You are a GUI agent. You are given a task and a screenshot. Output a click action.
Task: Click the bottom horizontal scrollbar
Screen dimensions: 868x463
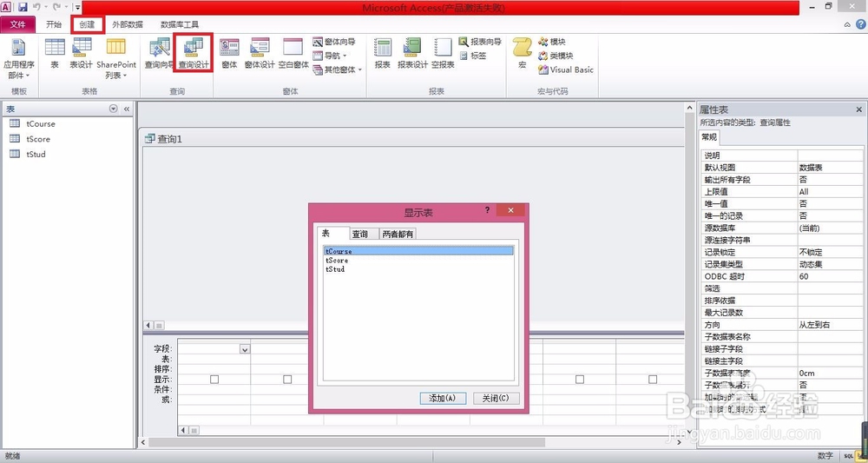click(x=347, y=442)
